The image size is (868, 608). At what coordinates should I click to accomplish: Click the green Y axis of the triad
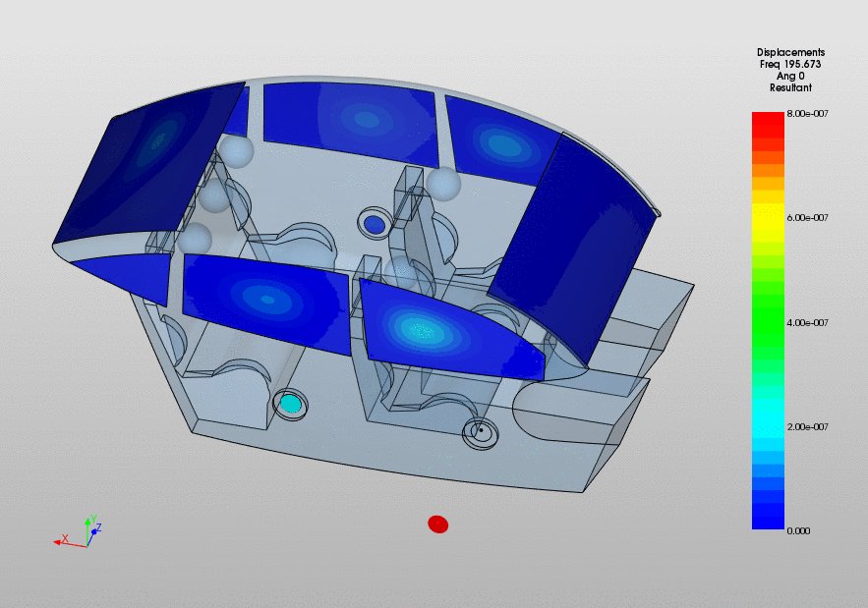[89, 524]
